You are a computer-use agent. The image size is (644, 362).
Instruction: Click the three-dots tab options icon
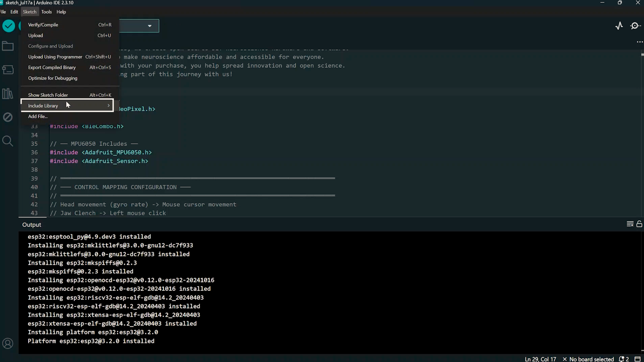click(640, 42)
